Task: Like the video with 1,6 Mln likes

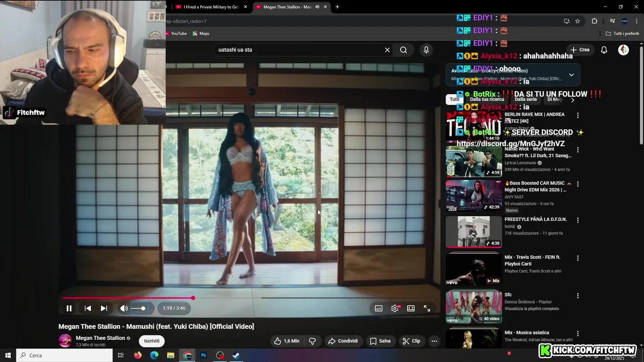Action: [x=286, y=341]
